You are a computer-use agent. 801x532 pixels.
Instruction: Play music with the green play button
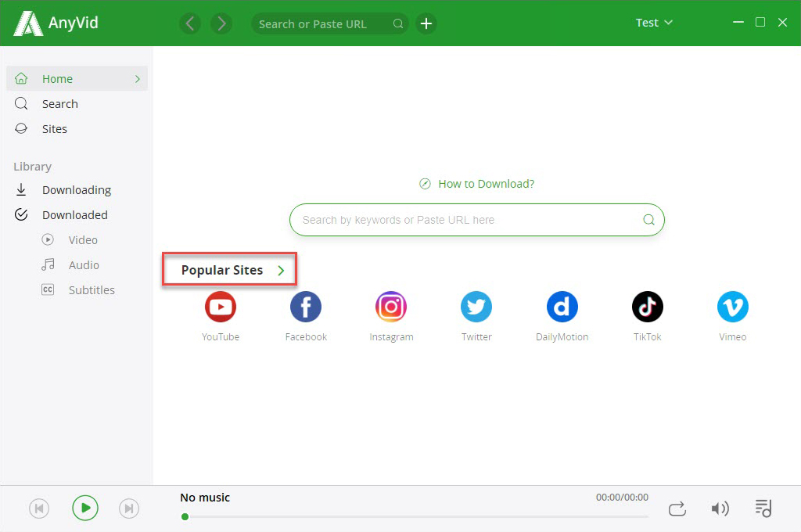[x=84, y=508]
